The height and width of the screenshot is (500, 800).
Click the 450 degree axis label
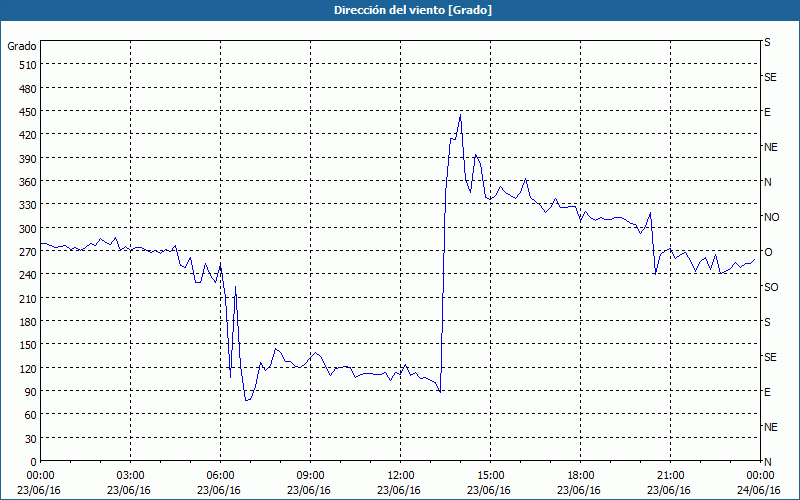pos(28,112)
